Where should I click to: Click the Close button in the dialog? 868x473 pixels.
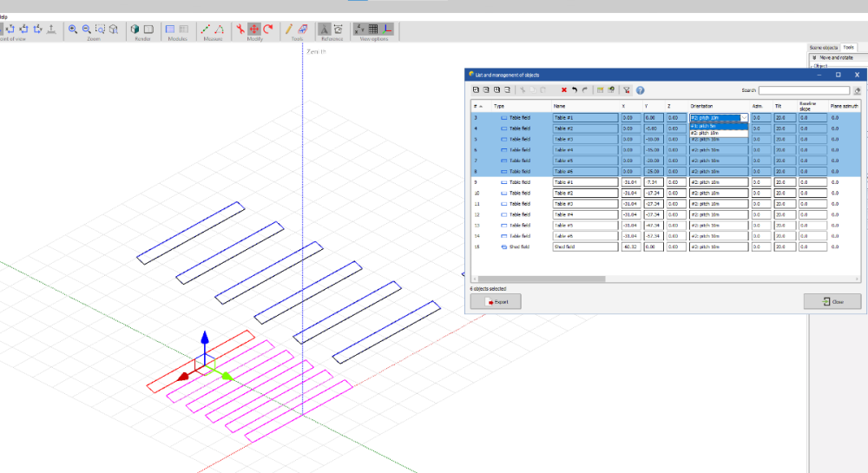tap(832, 302)
